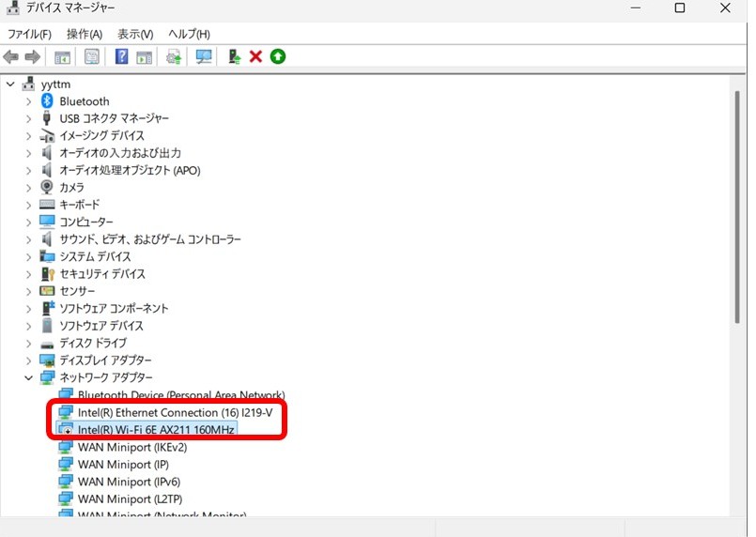Expand the ディスプレイ アダプター node
This screenshot has width=756, height=537.
point(28,361)
